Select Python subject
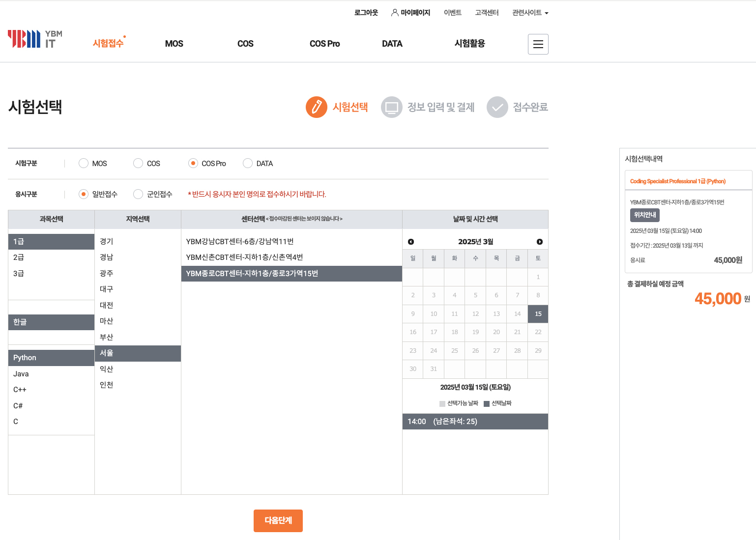The width and height of the screenshot is (756, 540). coord(51,358)
